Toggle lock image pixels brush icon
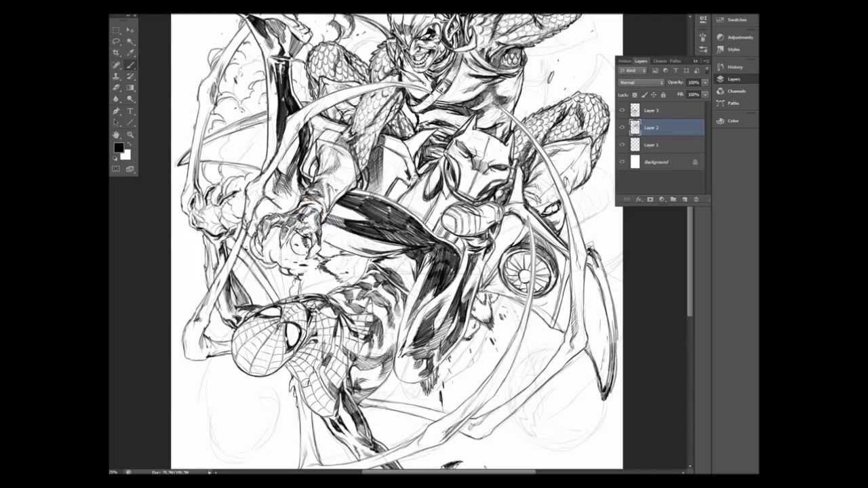868x488 pixels. pos(644,95)
